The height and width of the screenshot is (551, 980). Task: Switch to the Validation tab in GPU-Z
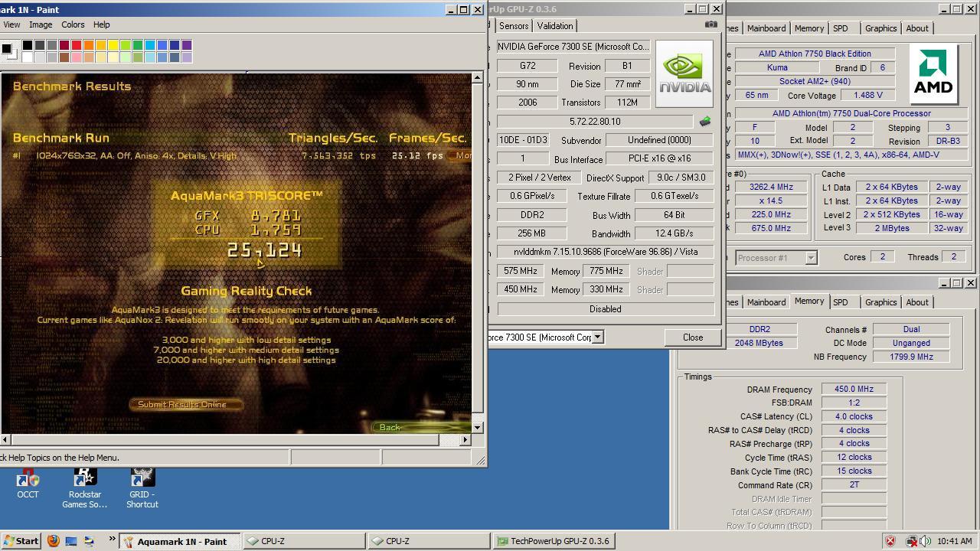point(555,25)
